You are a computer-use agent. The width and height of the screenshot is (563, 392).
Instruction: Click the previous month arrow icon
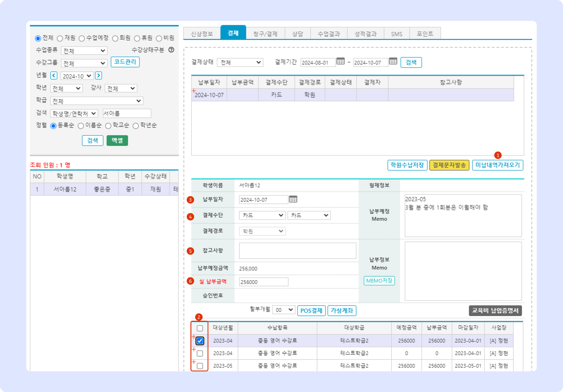coord(54,75)
